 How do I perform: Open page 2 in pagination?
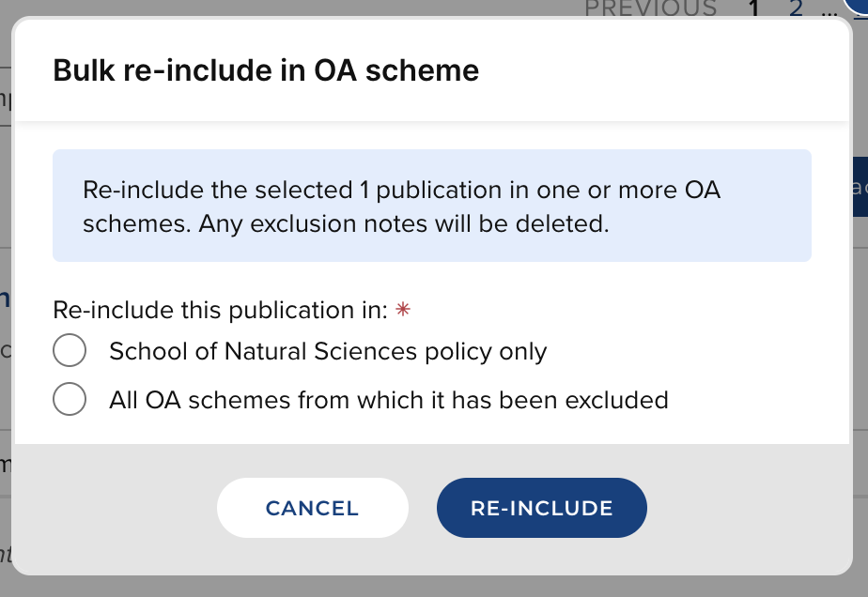[796, 9]
